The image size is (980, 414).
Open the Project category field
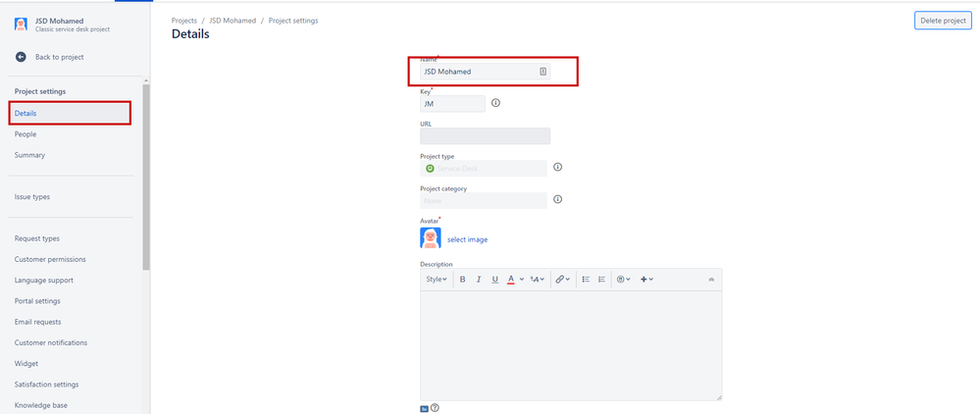coord(484,201)
